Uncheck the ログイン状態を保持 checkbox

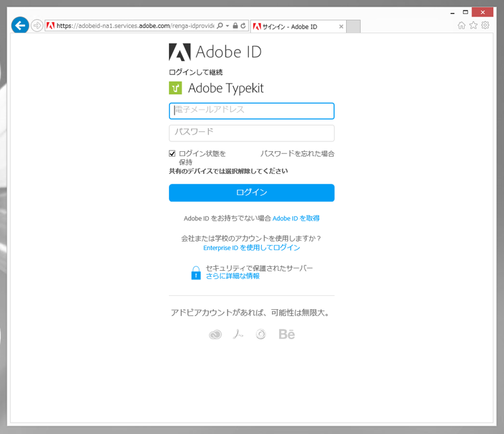point(172,153)
